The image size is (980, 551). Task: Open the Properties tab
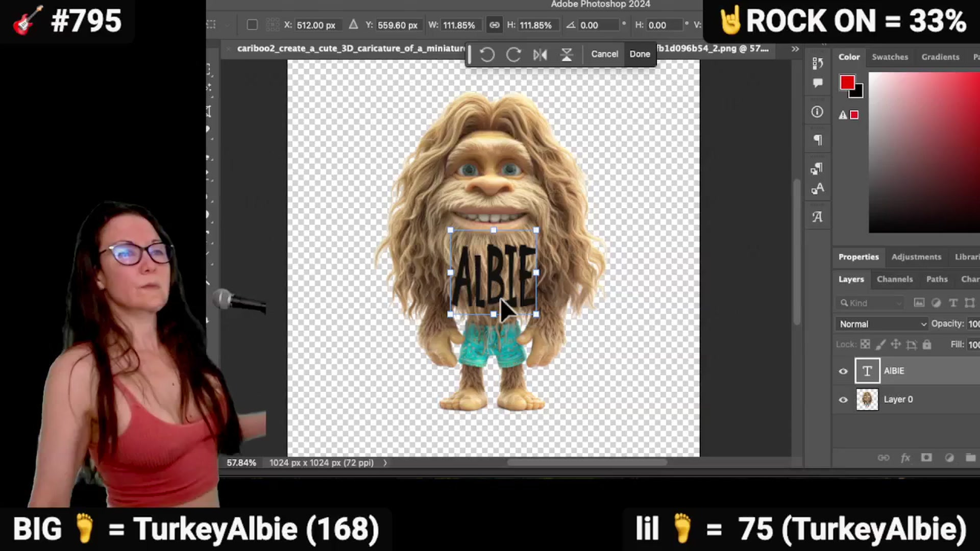859,257
